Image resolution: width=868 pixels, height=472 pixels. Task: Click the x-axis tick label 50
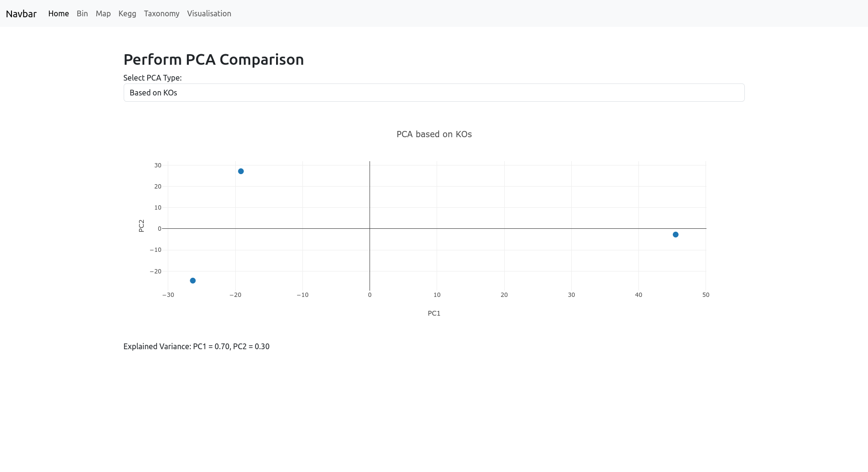pos(706,295)
